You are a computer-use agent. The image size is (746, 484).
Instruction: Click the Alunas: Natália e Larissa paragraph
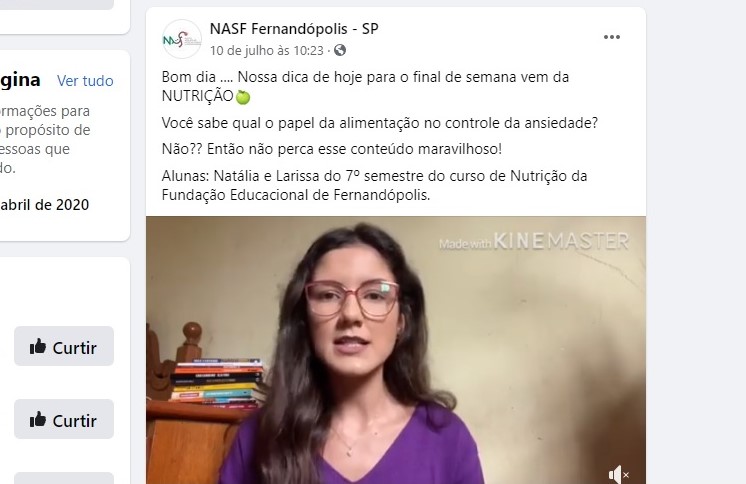(374, 186)
